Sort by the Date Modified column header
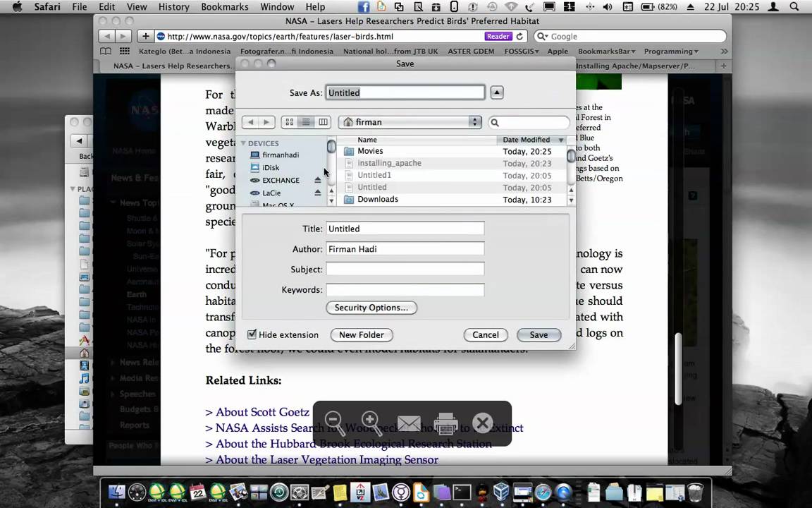The height and width of the screenshot is (508, 812). [532, 140]
